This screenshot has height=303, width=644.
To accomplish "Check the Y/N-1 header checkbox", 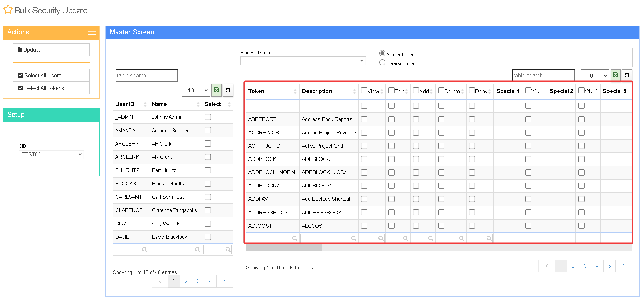I will [x=528, y=90].
